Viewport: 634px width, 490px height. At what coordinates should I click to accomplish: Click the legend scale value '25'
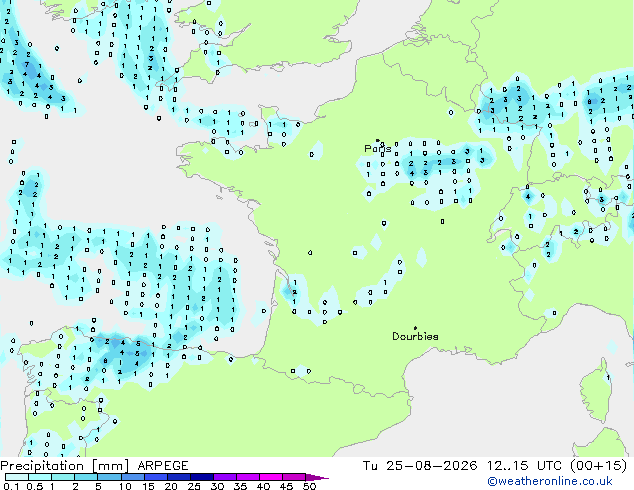click(x=194, y=486)
